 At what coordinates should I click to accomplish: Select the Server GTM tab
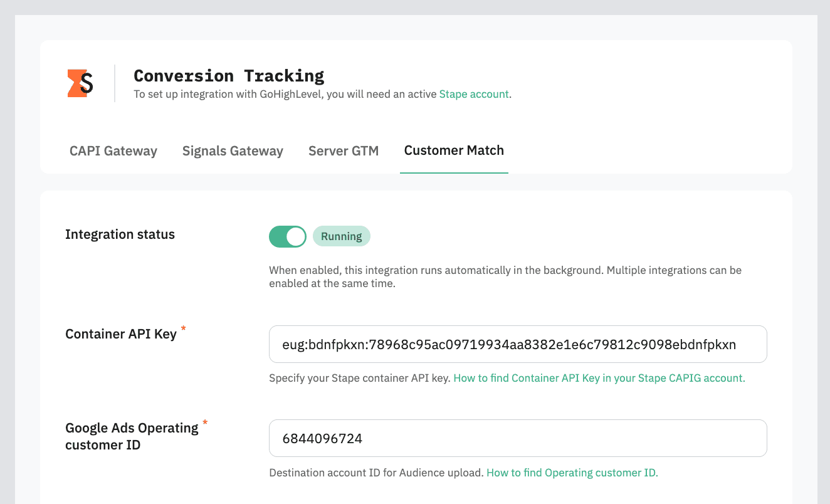[343, 150]
